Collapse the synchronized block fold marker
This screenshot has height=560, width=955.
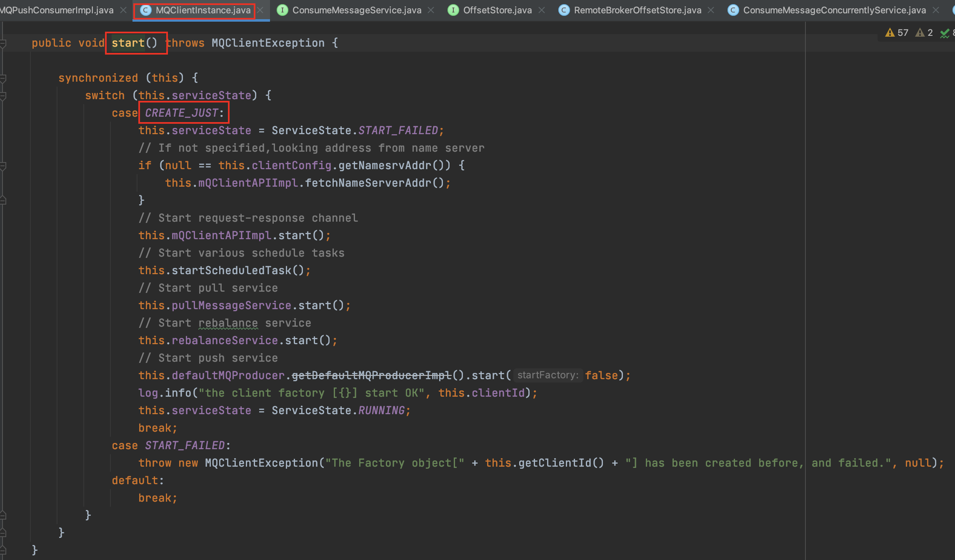[3, 78]
